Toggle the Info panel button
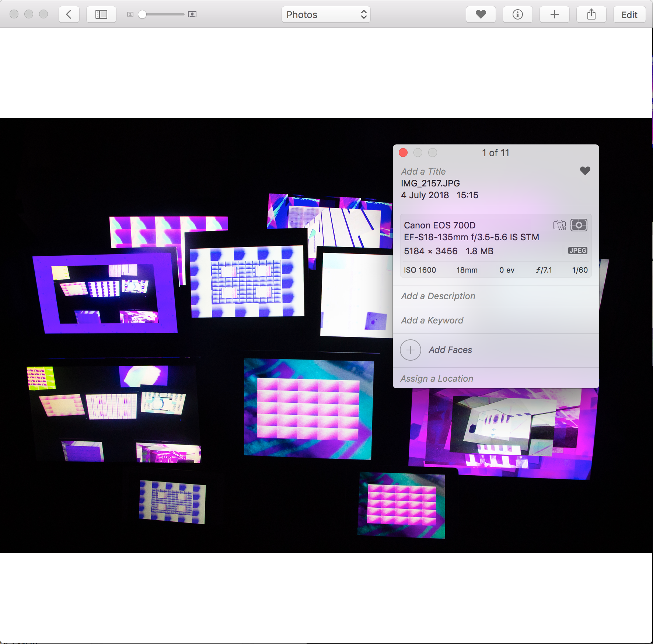This screenshot has height=644, width=653. (517, 14)
